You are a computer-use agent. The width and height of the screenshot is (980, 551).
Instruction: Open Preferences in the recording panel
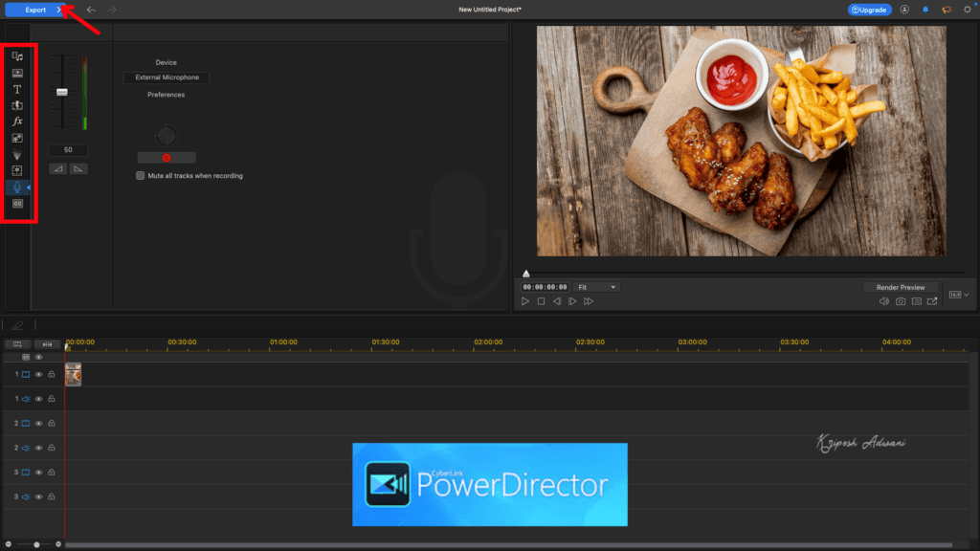click(x=166, y=94)
